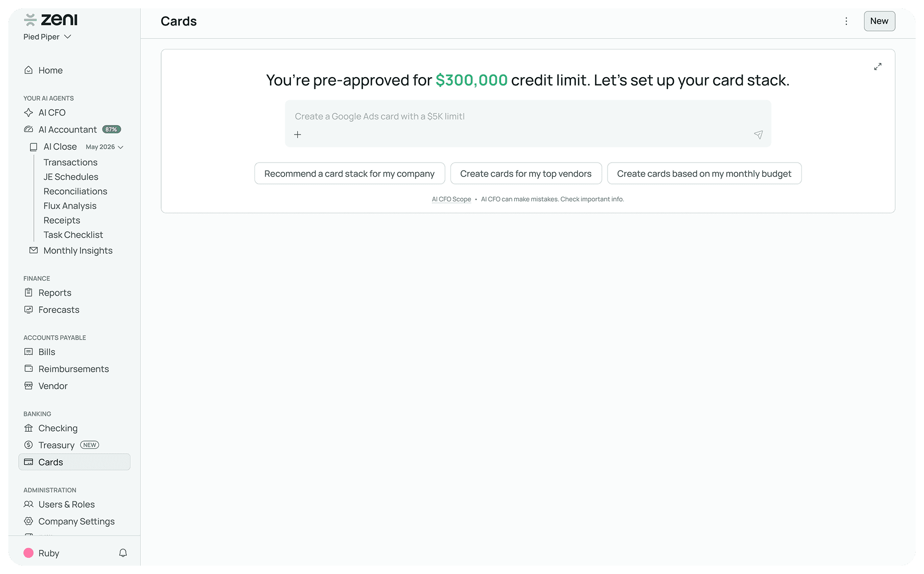
Task: Open the AI CFO Scope link
Action: pos(451,199)
